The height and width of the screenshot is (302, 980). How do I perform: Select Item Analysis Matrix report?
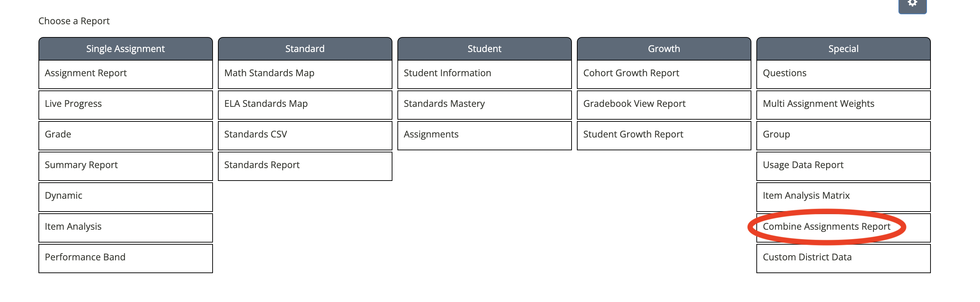pyautogui.click(x=843, y=196)
